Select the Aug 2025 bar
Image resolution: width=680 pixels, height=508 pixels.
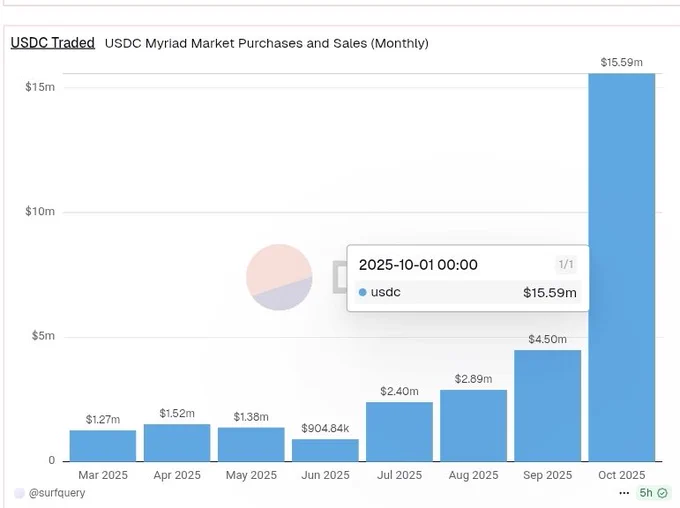click(473, 426)
